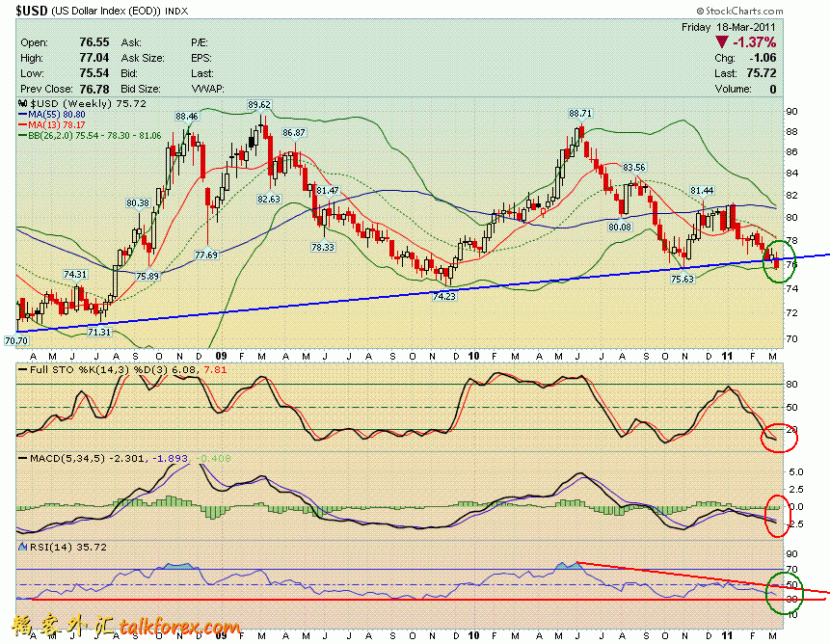
Task: Click the 75.63 low price label
Action: pos(683,279)
